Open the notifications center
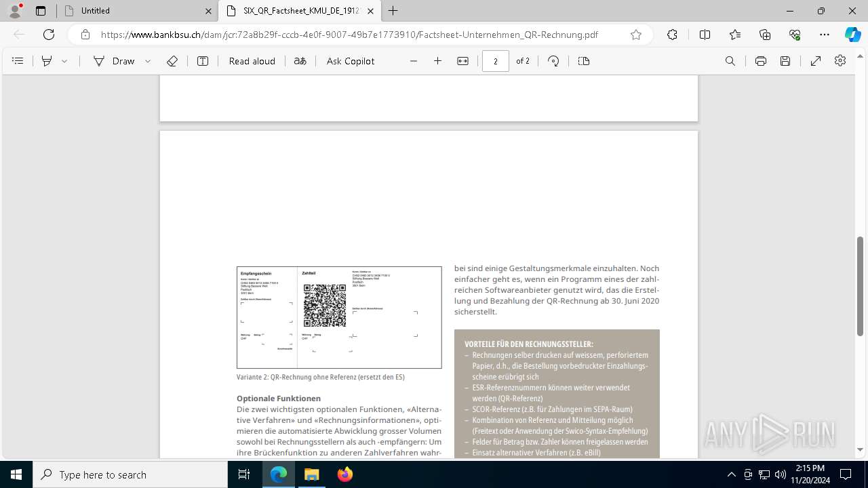This screenshot has height=488, width=868. coord(846,474)
